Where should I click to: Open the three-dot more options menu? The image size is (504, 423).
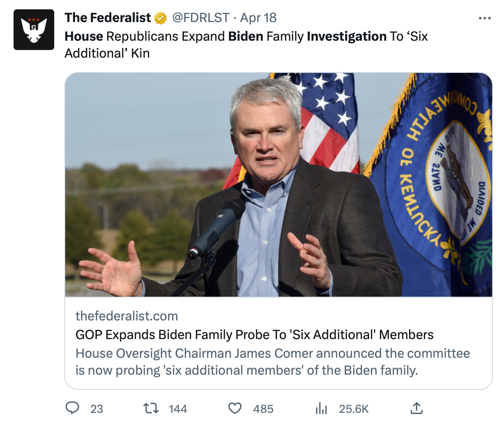click(484, 18)
